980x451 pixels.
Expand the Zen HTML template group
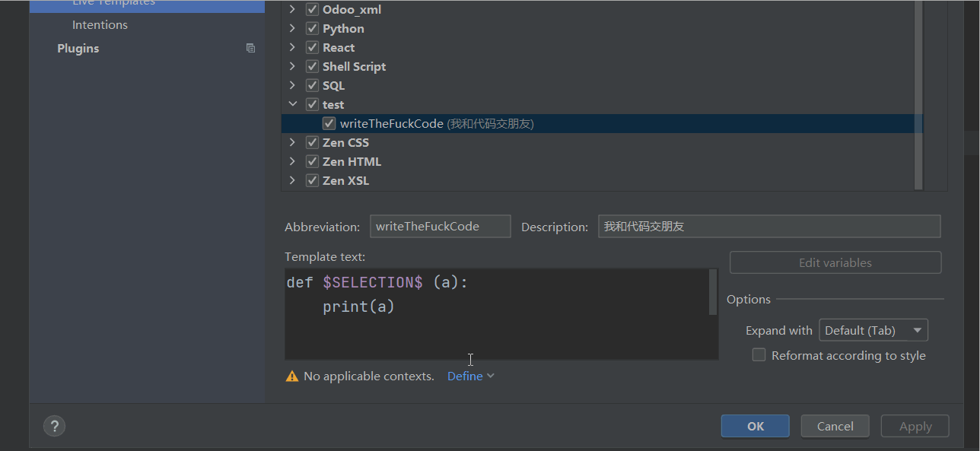point(292,161)
